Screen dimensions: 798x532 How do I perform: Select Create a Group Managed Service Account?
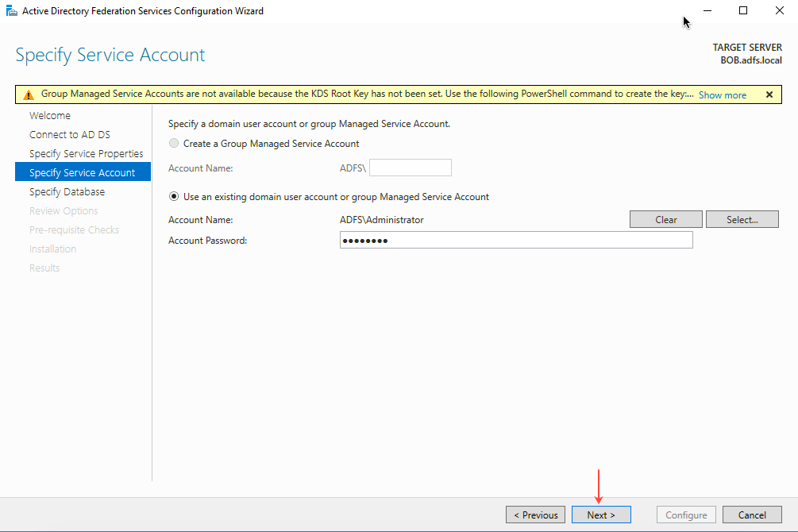[174, 143]
